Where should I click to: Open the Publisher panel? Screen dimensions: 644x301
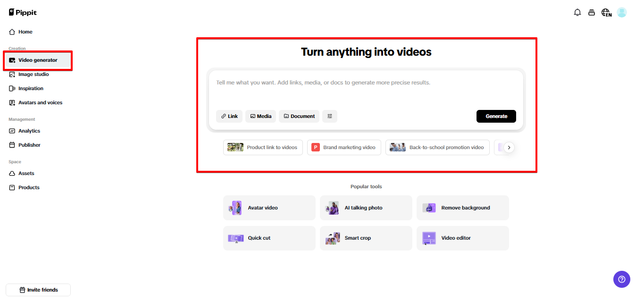coord(29,145)
